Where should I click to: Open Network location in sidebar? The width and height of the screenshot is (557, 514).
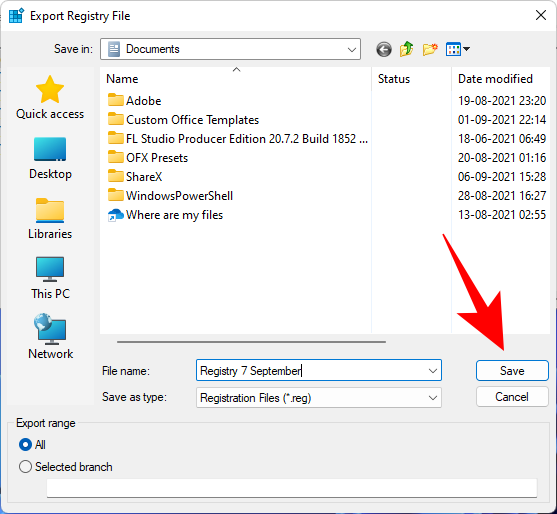(50, 337)
